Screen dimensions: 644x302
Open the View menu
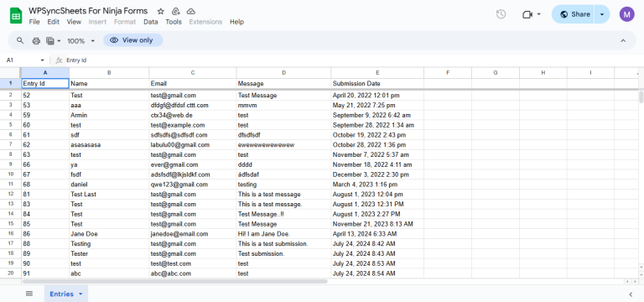tap(74, 22)
